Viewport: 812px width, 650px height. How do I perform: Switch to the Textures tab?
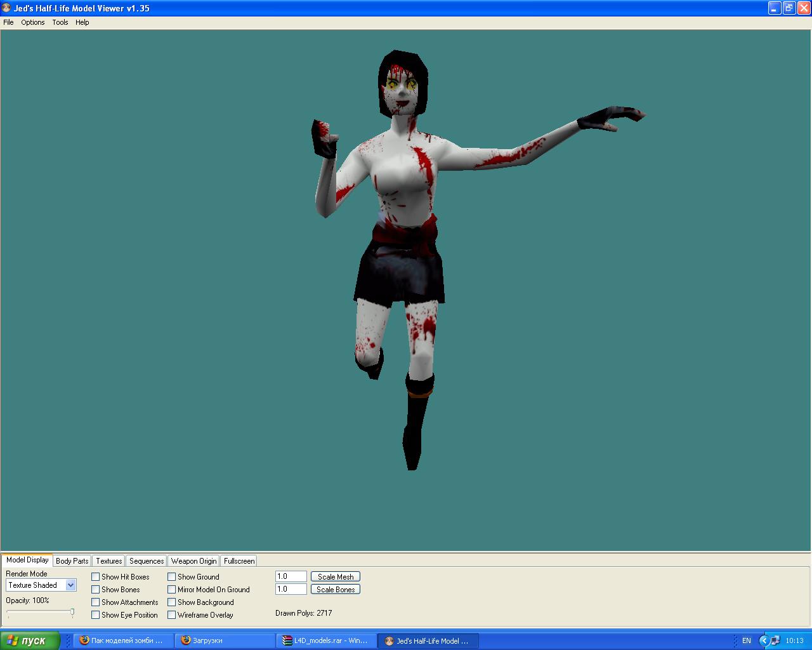click(x=109, y=561)
